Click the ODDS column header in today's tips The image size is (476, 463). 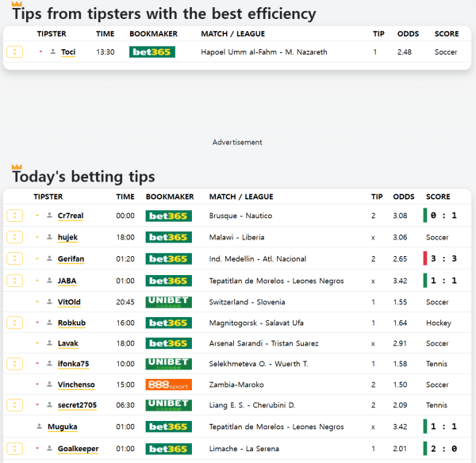coord(403,197)
